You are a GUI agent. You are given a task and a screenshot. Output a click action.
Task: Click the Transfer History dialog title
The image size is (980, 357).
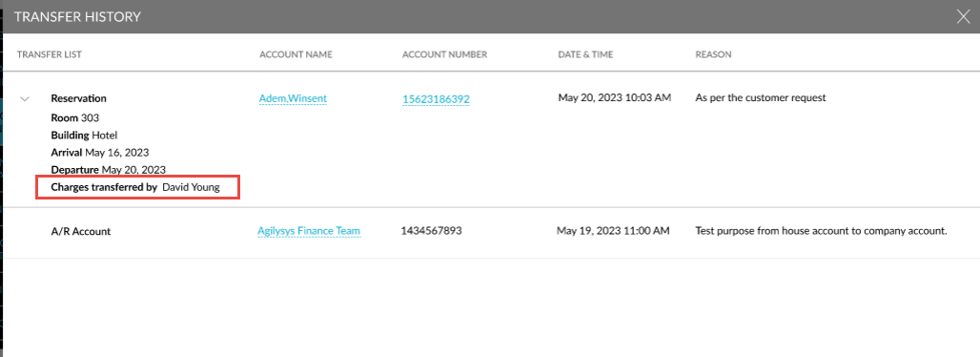point(77,17)
